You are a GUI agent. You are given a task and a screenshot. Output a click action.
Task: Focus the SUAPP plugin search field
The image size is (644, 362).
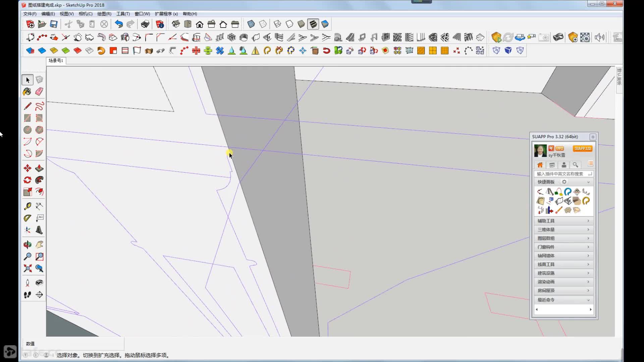pos(563,174)
